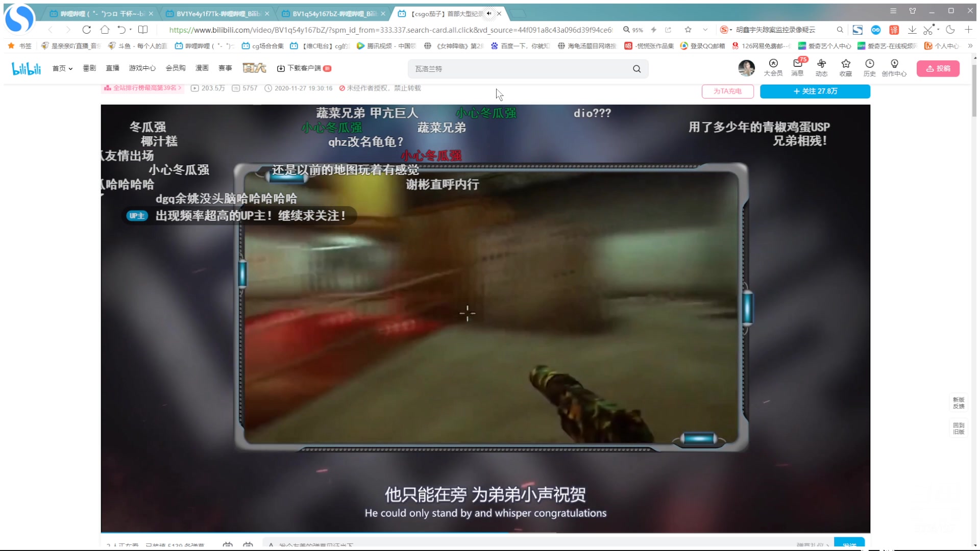Image resolution: width=980 pixels, height=551 pixels.
Task: Open the cg场合合集 bookmark
Action: point(262,46)
